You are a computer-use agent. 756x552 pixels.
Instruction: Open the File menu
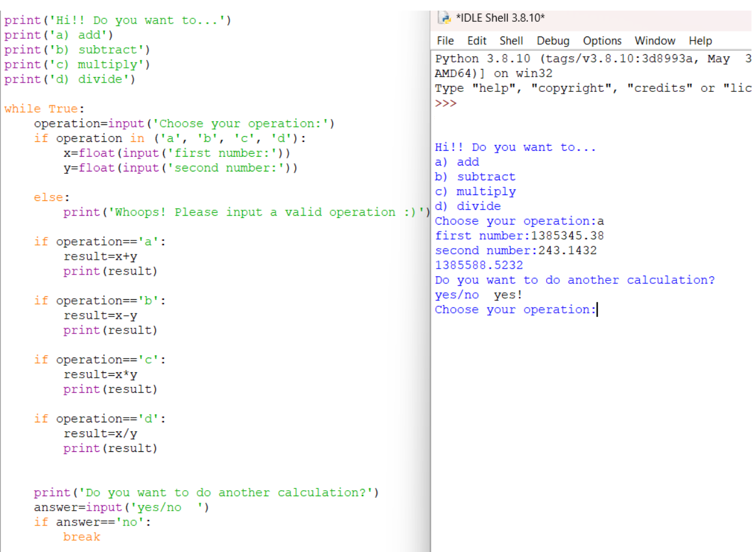(445, 41)
